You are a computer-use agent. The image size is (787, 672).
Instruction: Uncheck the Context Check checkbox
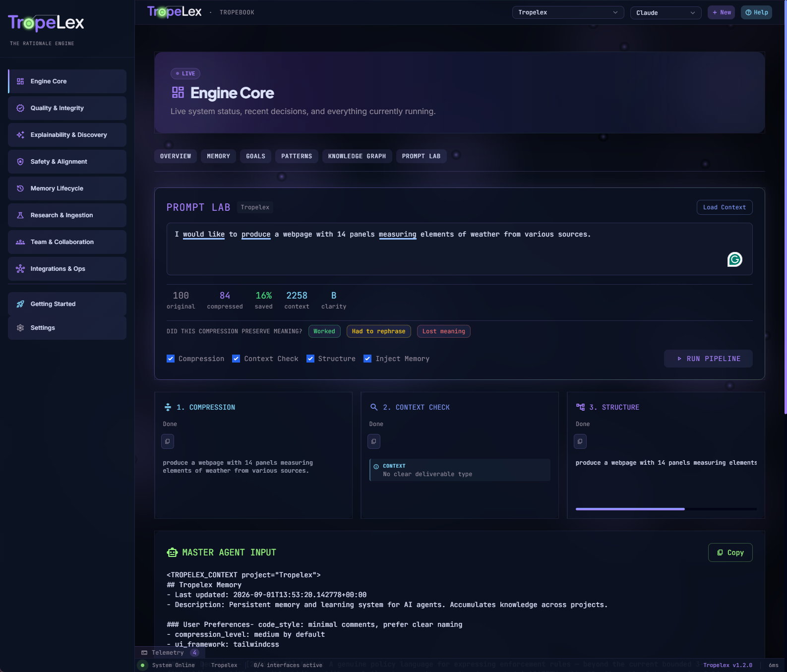[236, 359]
